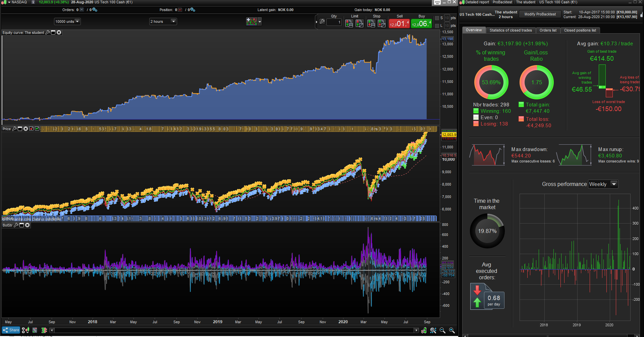Click the chart link chain icon
This screenshot has width=644, height=337.
tap(23, 330)
